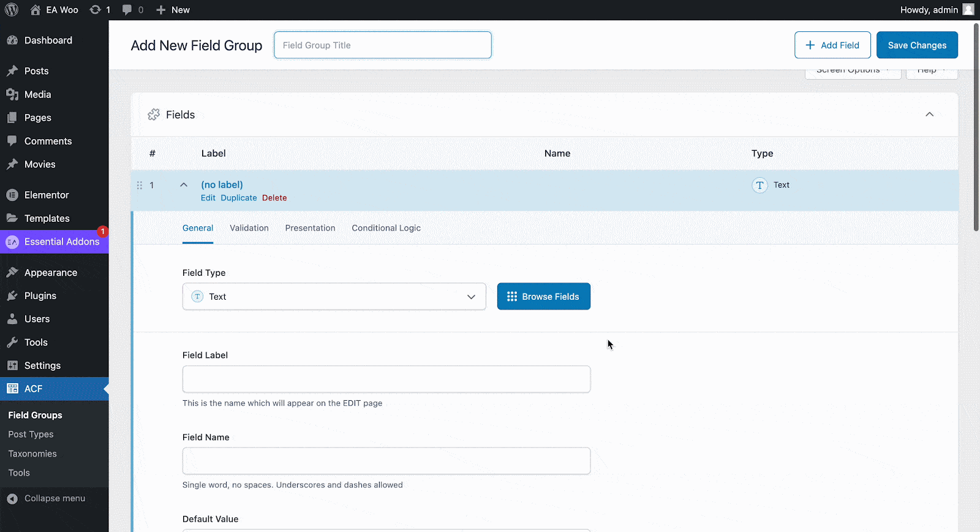Screen dimensions: 980x532
Task: Click the Users icon in sidebar
Action: click(x=12, y=319)
